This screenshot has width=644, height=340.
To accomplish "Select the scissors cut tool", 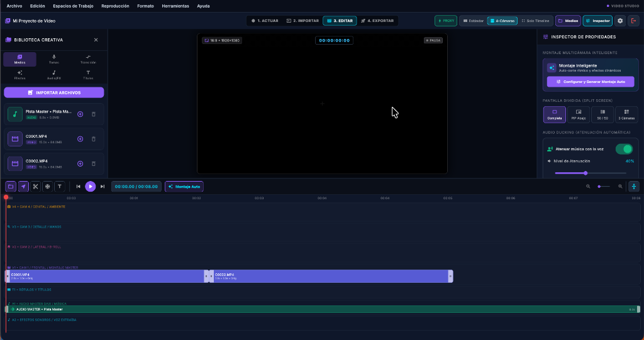I will (35, 187).
